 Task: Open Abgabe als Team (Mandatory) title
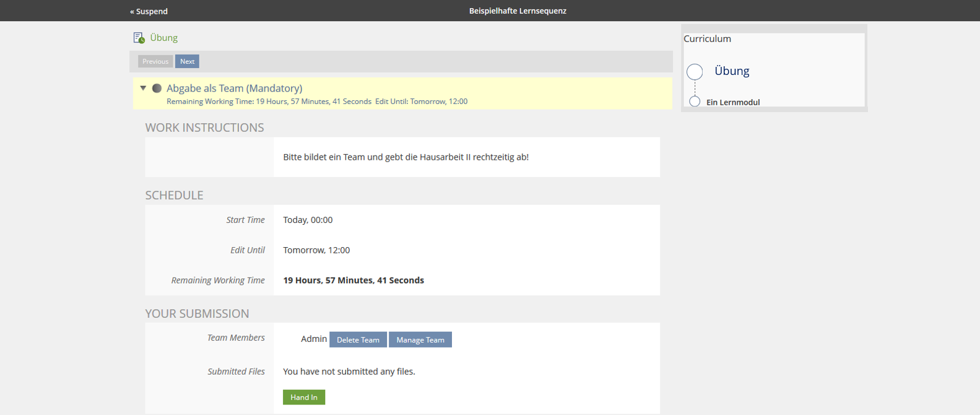tap(234, 89)
